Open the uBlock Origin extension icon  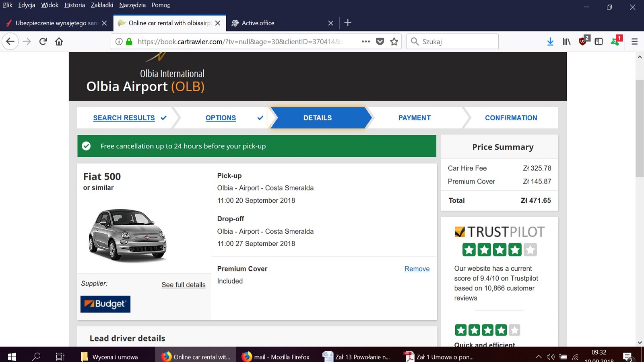coord(583,41)
